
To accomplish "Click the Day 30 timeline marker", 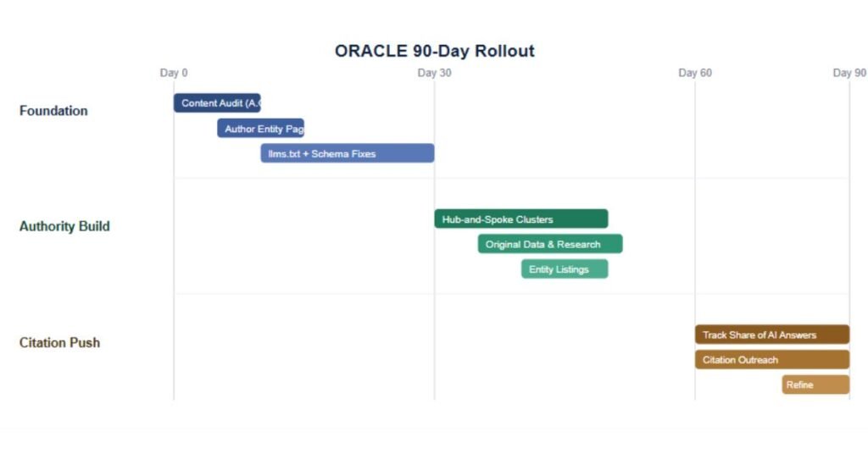I will click(435, 73).
